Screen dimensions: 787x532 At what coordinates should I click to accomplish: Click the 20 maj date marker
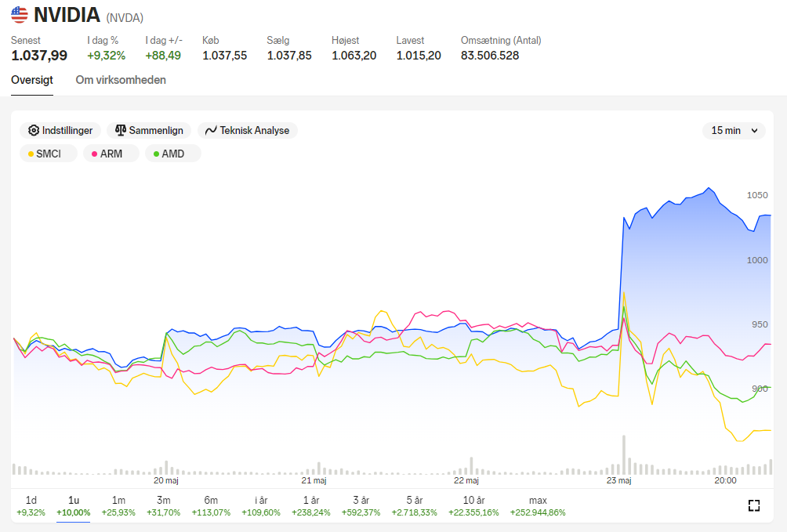166,481
